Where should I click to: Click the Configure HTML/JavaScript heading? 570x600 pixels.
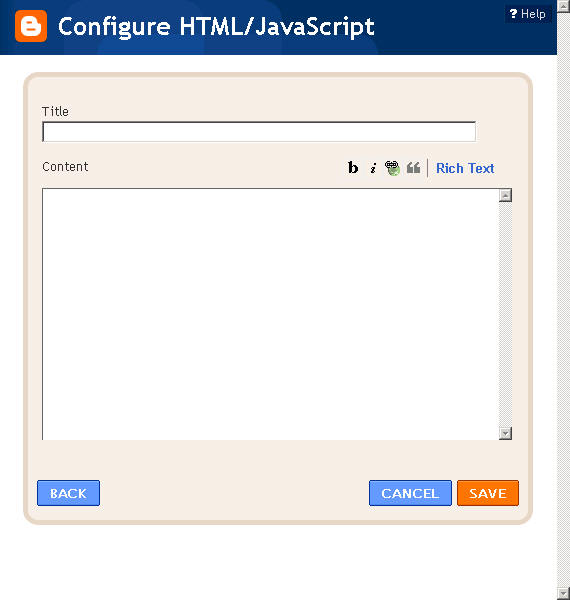point(216,27)
